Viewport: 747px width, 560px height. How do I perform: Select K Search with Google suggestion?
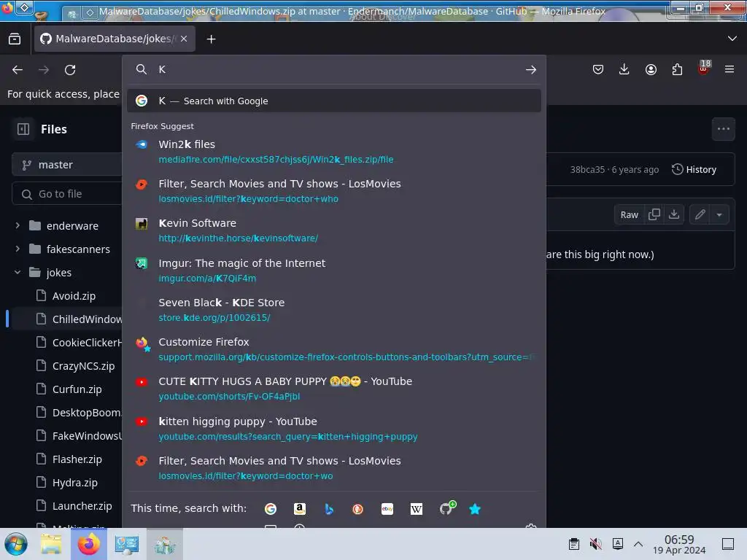click(334, 101)
